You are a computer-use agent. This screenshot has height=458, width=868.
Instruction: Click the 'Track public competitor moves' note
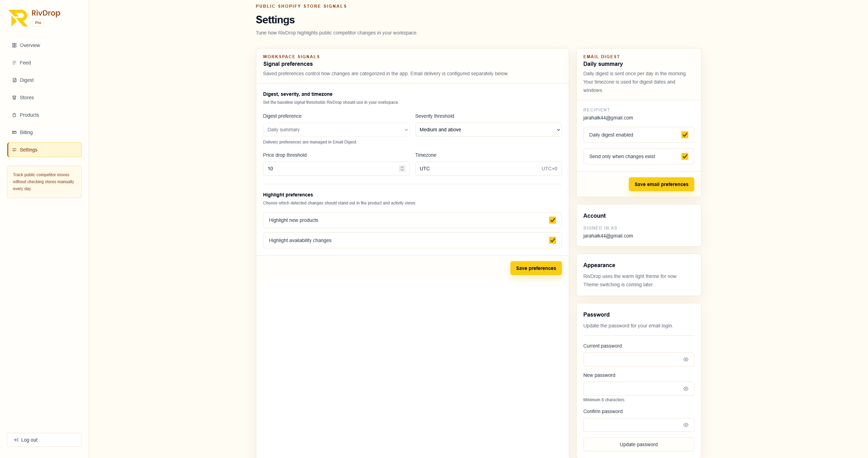coord(44,182)
